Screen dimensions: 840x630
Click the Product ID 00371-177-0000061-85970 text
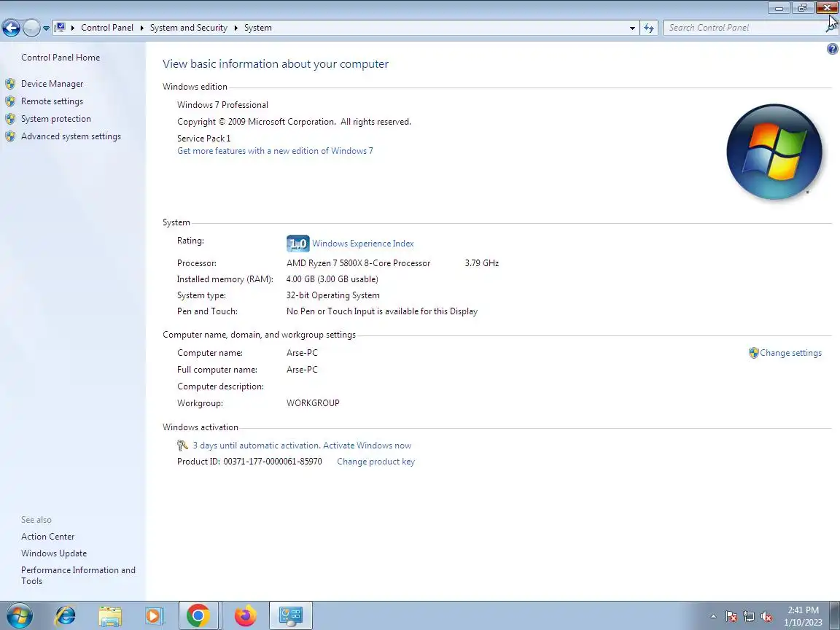coord(249,462)
